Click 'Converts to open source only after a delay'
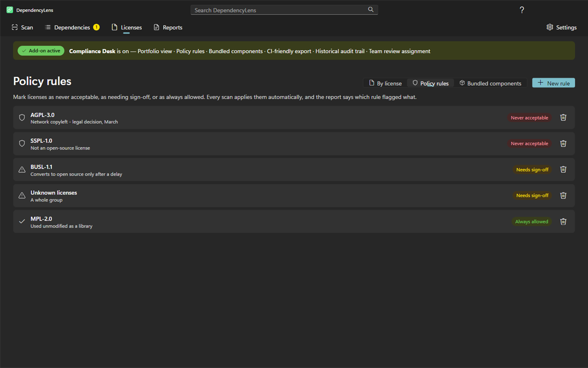588x368 pixels. pos(76,174)
